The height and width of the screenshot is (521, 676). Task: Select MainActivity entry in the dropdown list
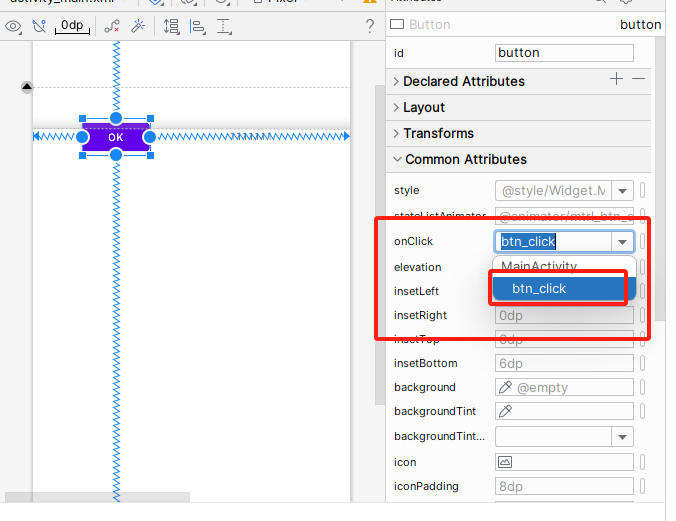coord(540,266)
